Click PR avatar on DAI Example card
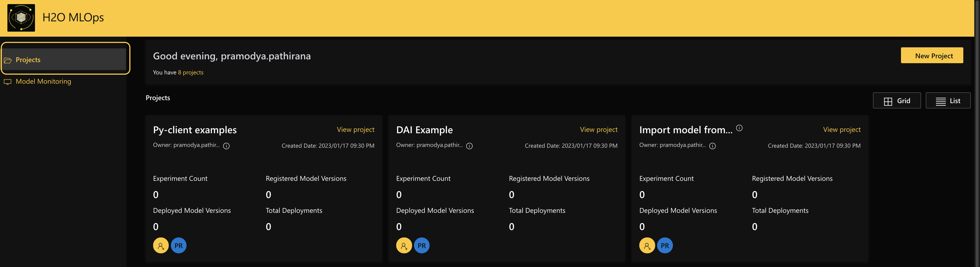This screenshot has height=267, width=980. pos(422,246)
